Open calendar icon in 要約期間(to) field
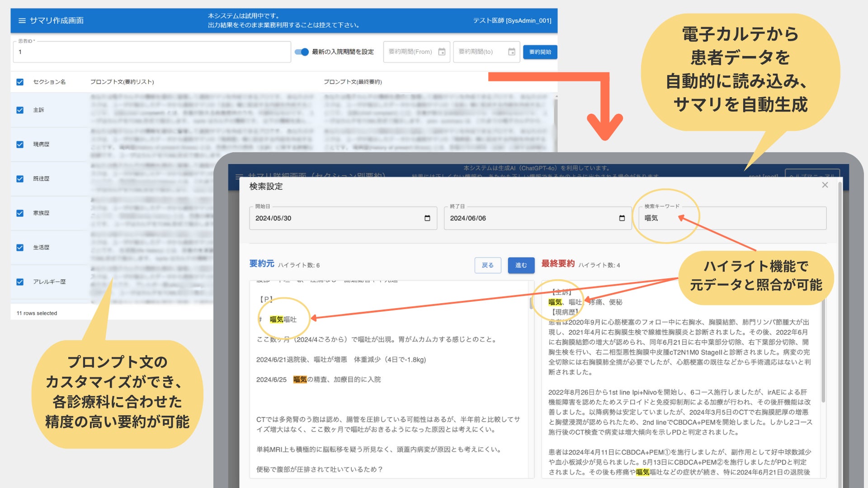Viewport: 868px width, 488px height. pos(511,52)
